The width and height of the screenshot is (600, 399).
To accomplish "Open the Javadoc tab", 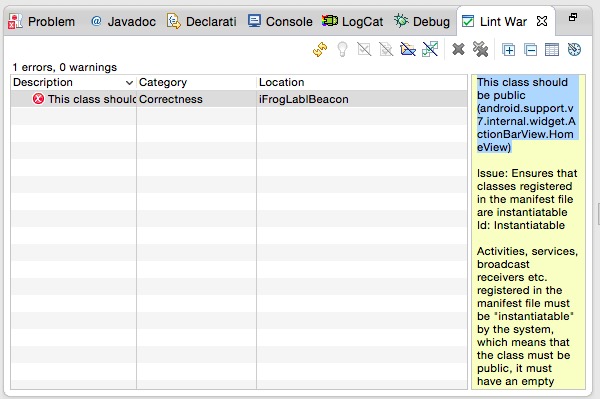I will click(x=123, y=21).
